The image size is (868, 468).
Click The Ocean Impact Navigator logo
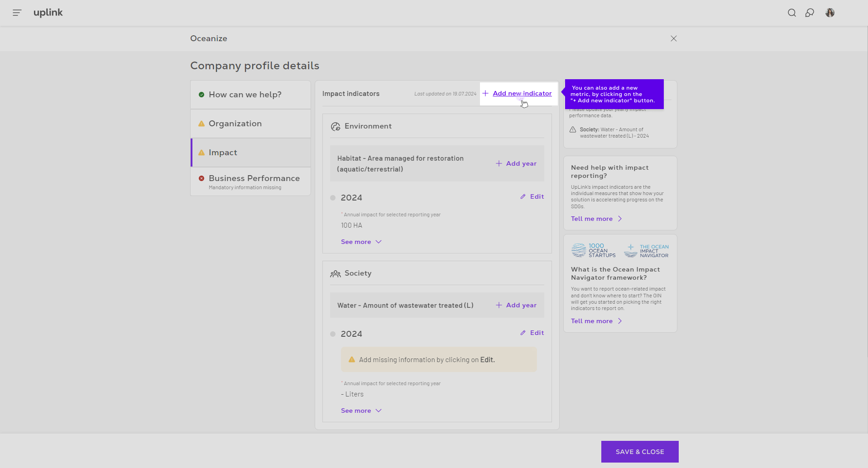click(x=646, y=251)
